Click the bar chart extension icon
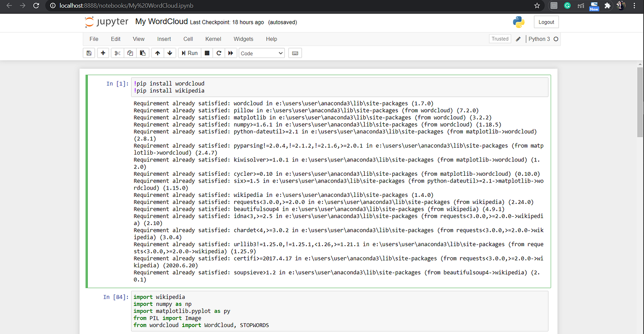The width and height of the screenshot is (644, 334). point(581,6)
